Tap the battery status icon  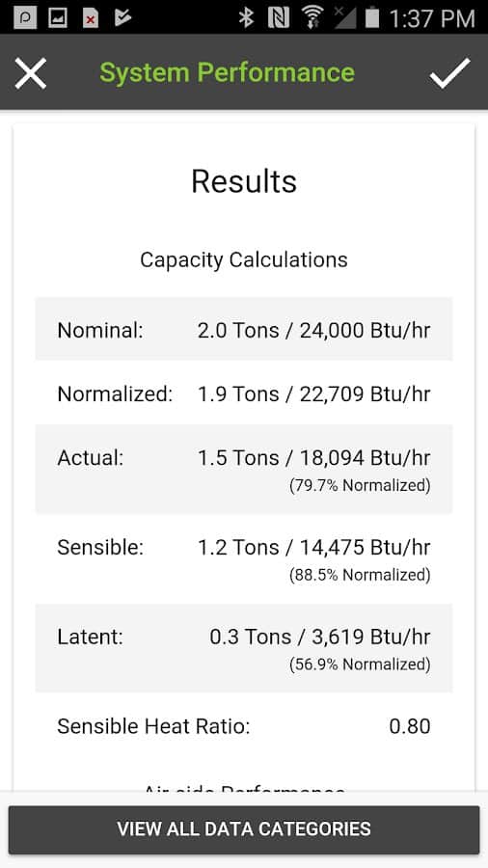372,17
